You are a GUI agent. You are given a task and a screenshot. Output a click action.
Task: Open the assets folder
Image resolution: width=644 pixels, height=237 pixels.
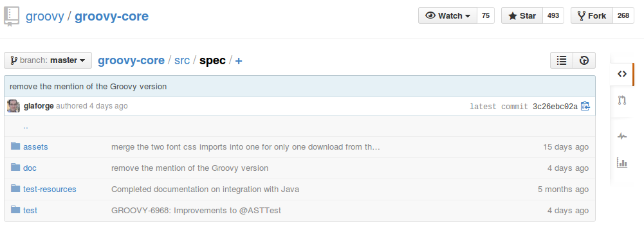pyautogui.click(x=36, y=147)
